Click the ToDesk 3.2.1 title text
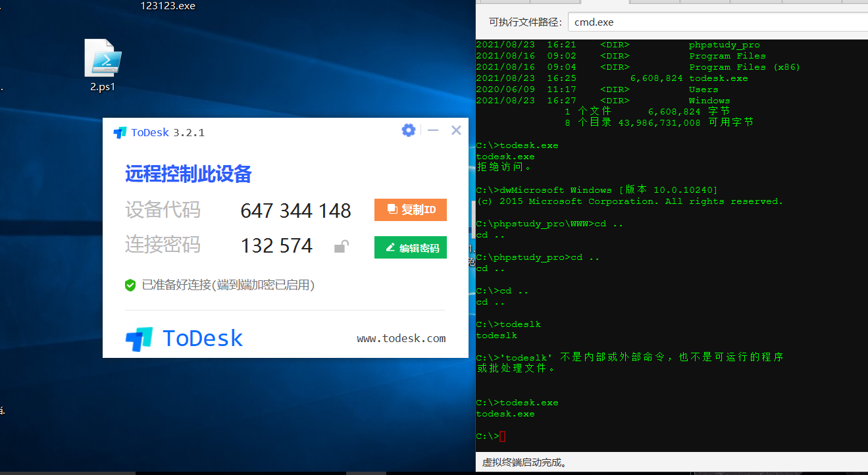The width and height of the screenshot is (868, 475). tap(168, 132)
